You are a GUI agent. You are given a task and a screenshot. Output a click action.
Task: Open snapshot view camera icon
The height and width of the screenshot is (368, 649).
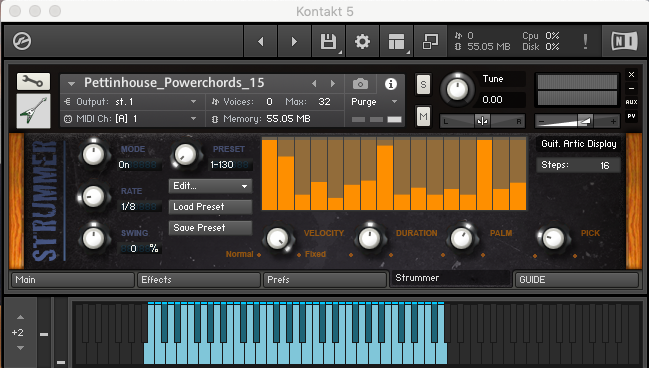pyautogui.click(x=361, y=84)
